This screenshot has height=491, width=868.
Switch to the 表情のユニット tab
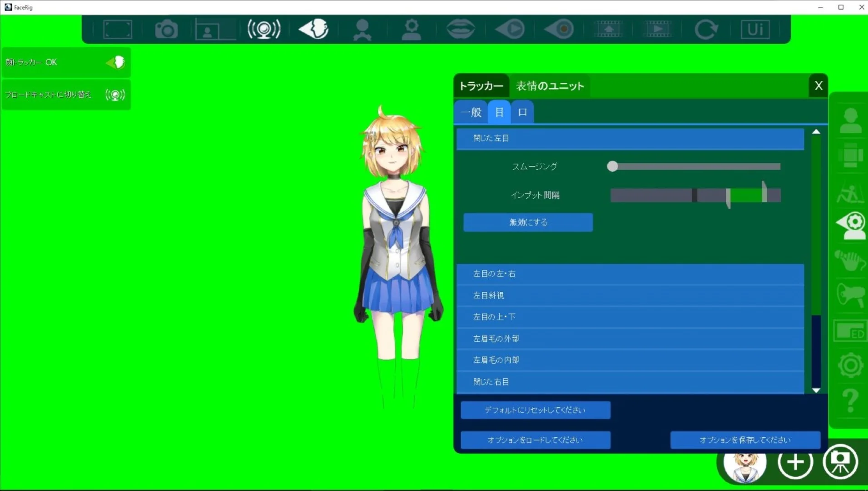(549, 85)
